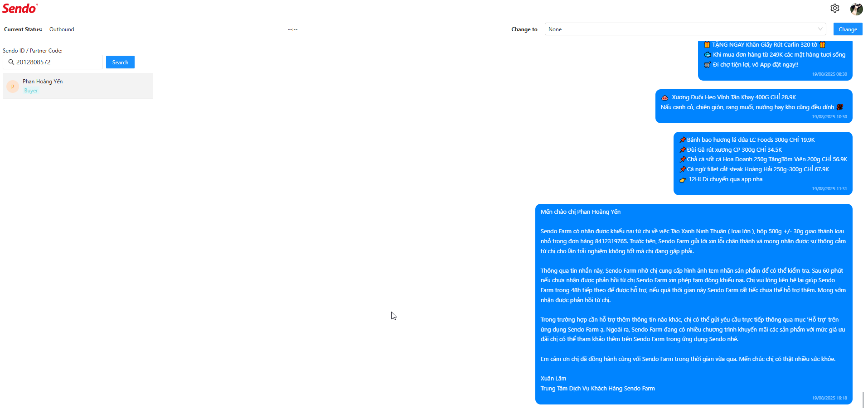
Task: Click the timestamp 19/08/2025 08:30
Action: pyautogui.click(x=829, y=74)
